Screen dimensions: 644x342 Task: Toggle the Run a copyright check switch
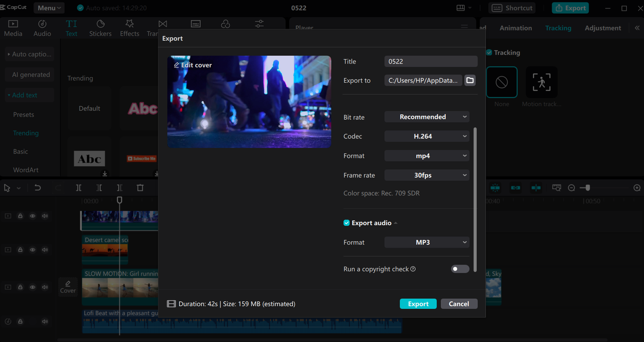[460, 269]
